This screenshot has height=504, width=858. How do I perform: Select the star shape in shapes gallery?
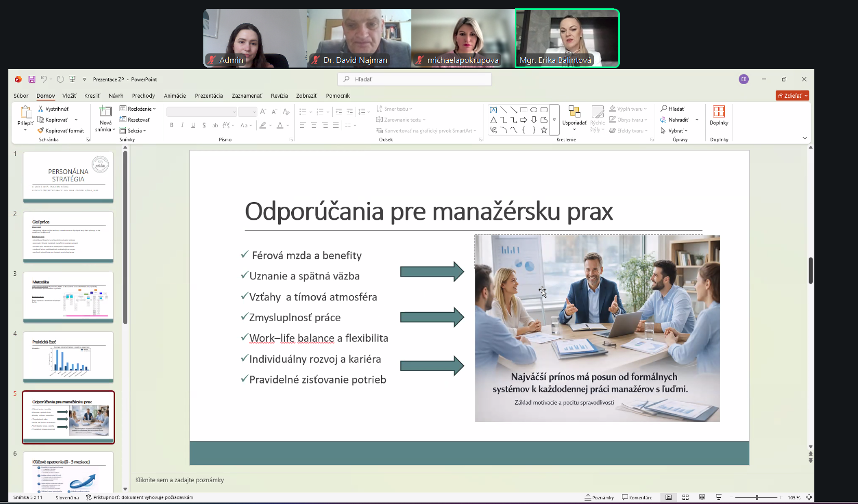[544, 130]
